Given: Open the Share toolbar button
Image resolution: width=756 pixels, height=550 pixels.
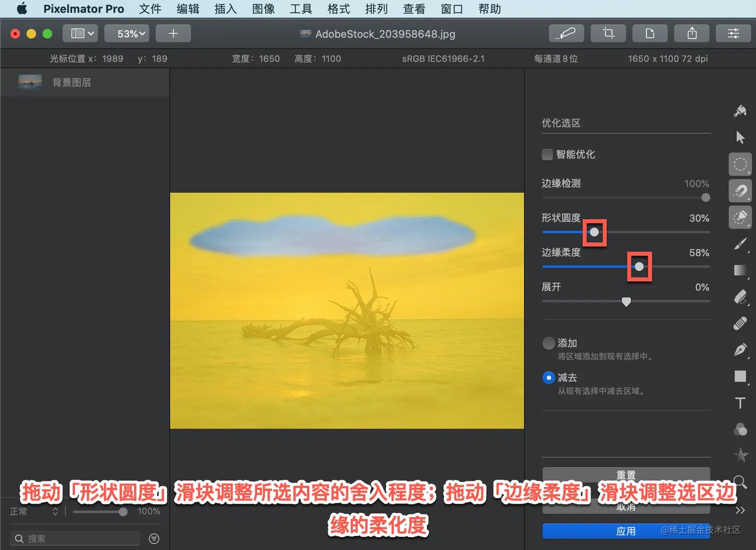Looking at the screenshot, I should 692,34.
